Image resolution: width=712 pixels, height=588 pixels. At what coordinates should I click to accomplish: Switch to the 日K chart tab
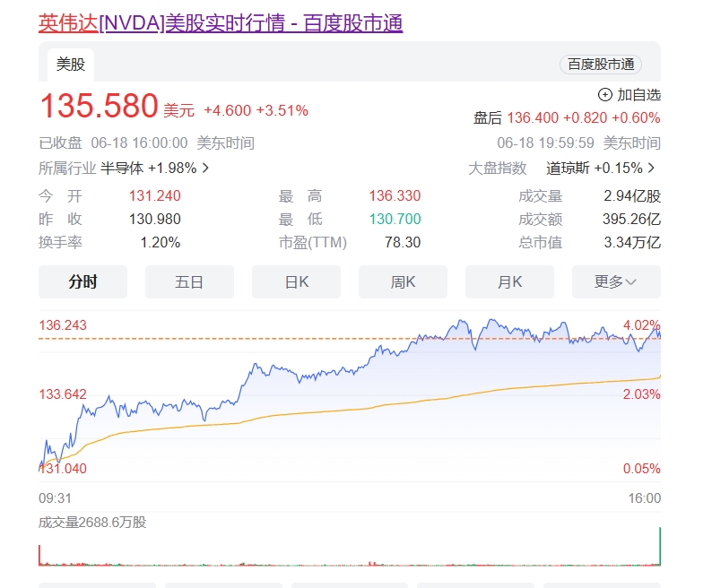(296, 282)
